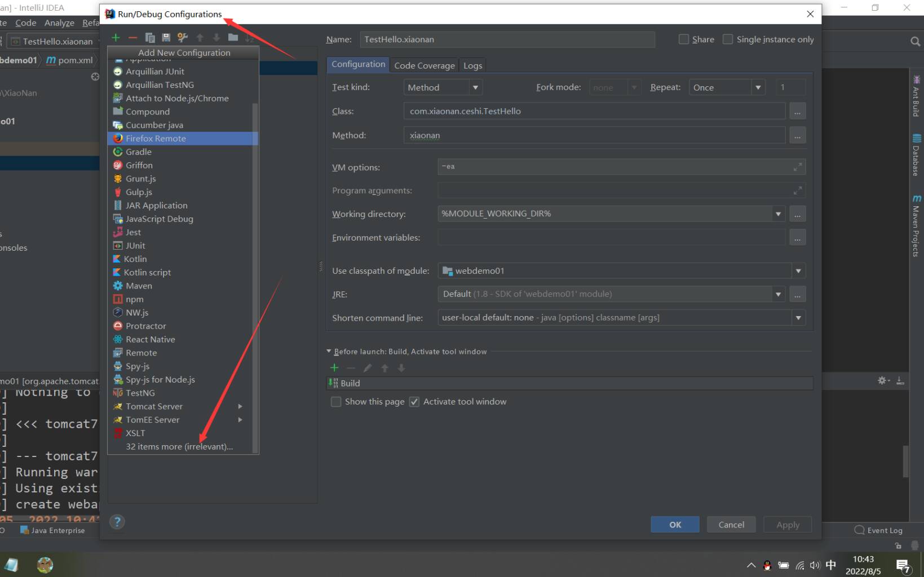924x577 pixels.
Task: Click the green plus add configuration icon
Action: pos(116,38)
